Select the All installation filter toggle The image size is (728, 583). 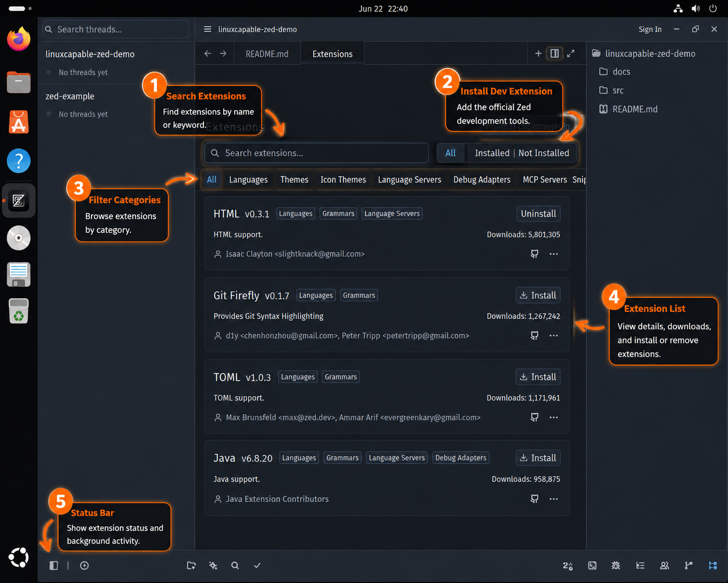[x=451, y=153]
